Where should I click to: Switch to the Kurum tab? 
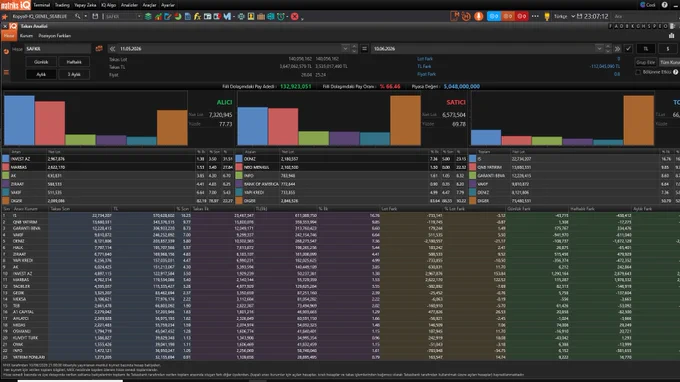[x=26, y=36]
